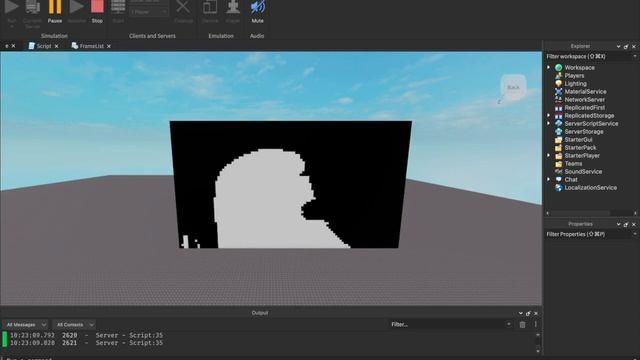Viewport: 640px width, 360px height.
Task: Select the ReplicatedStorage icon
Action: click(x=558, y=116)
